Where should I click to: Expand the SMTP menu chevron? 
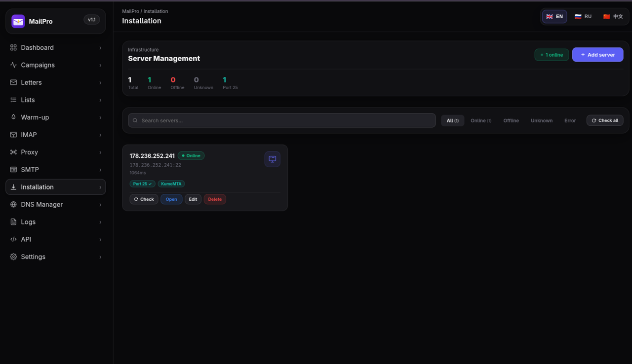tap(100, 170)
